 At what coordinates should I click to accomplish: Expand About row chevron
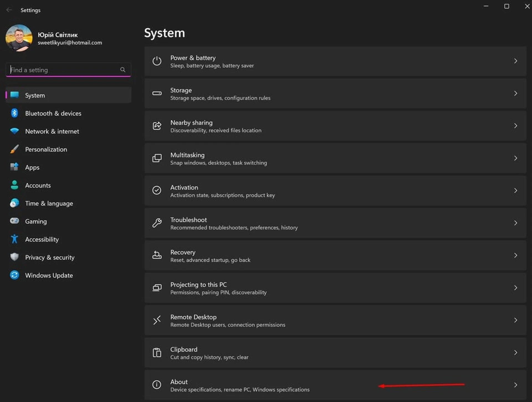[x=515, y=385]
